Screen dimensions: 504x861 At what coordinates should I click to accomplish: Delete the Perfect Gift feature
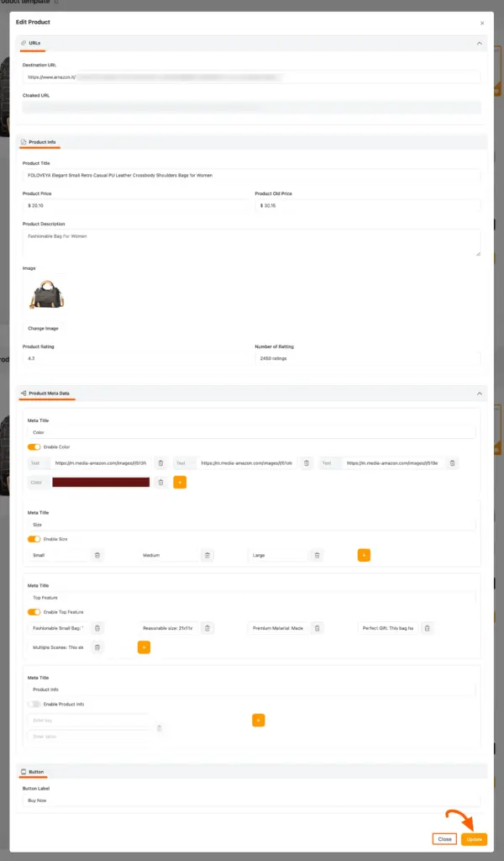(x=428, y=627)
